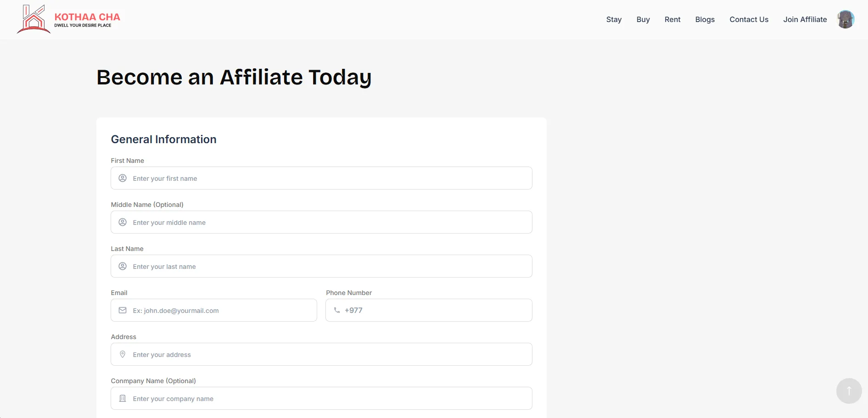
Task: Click the 'Middle Name (Optional)' label
Action: (x=147, y=205)
